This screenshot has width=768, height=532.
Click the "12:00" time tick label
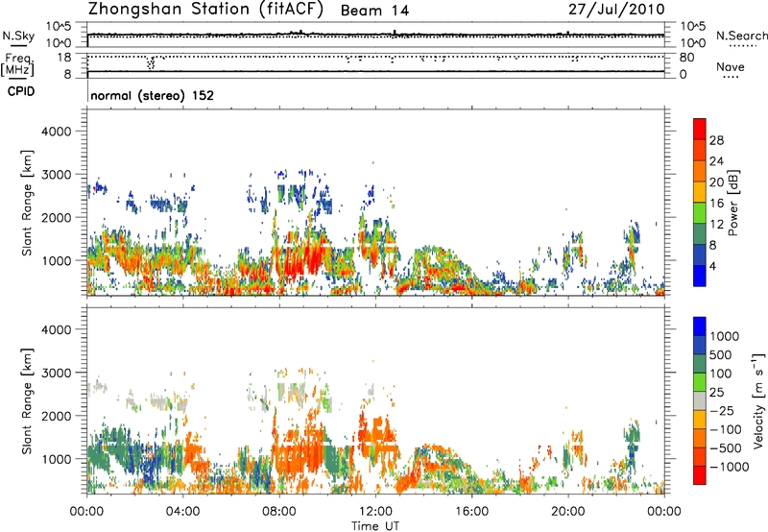[375, 512]
